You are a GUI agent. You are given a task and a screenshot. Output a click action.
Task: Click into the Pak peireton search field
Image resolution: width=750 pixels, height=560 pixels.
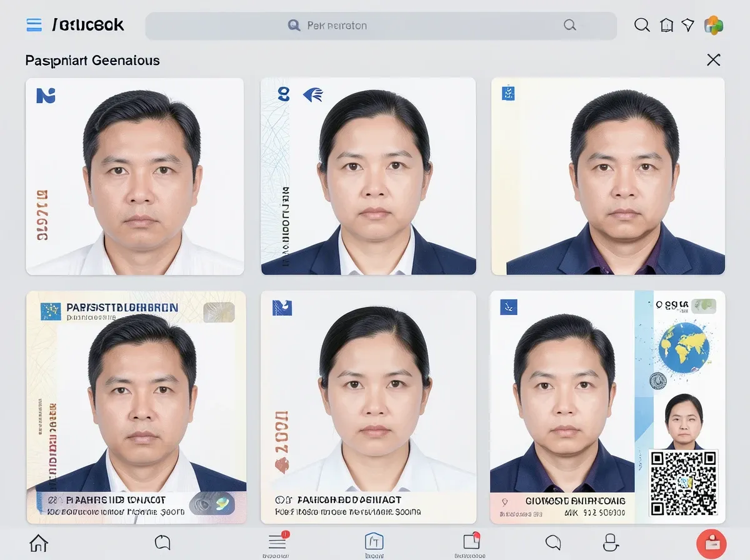coord(381,26)
